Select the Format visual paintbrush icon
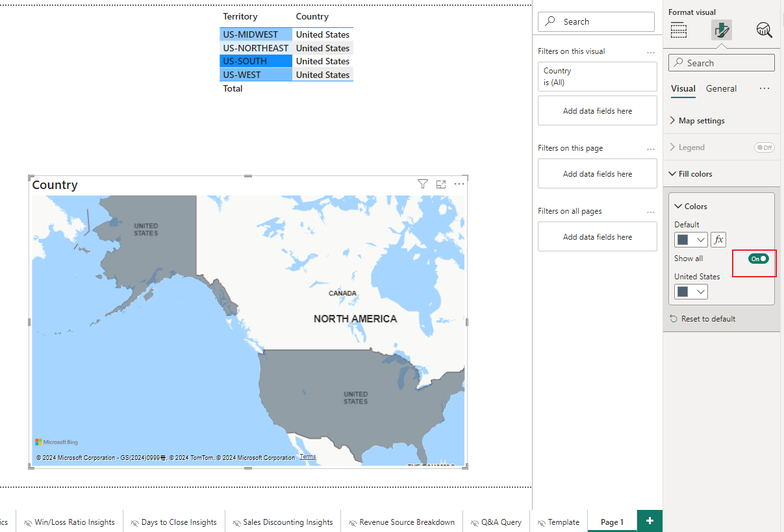This screenshot has height=532, width=784. pyautogui.click(x=721, y=30)
